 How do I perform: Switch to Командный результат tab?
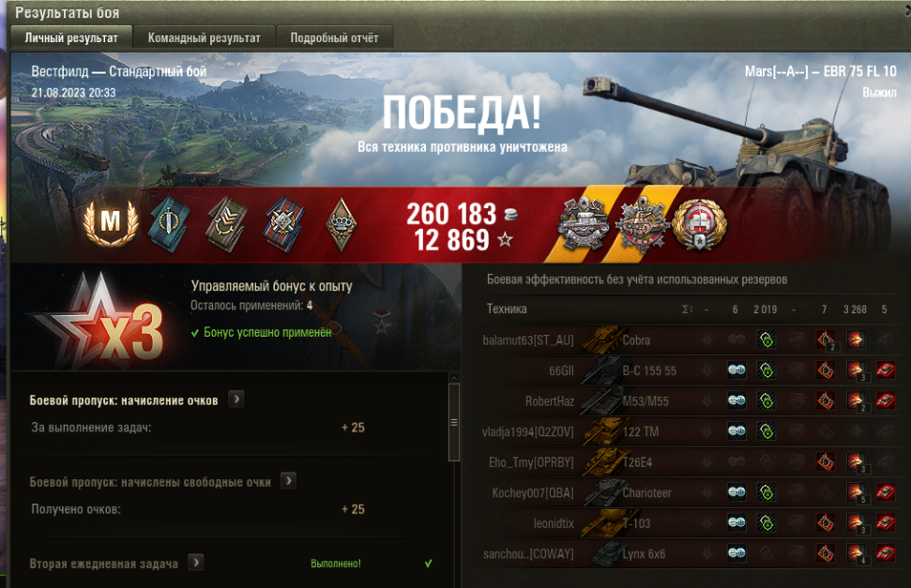tap(204, 38)
